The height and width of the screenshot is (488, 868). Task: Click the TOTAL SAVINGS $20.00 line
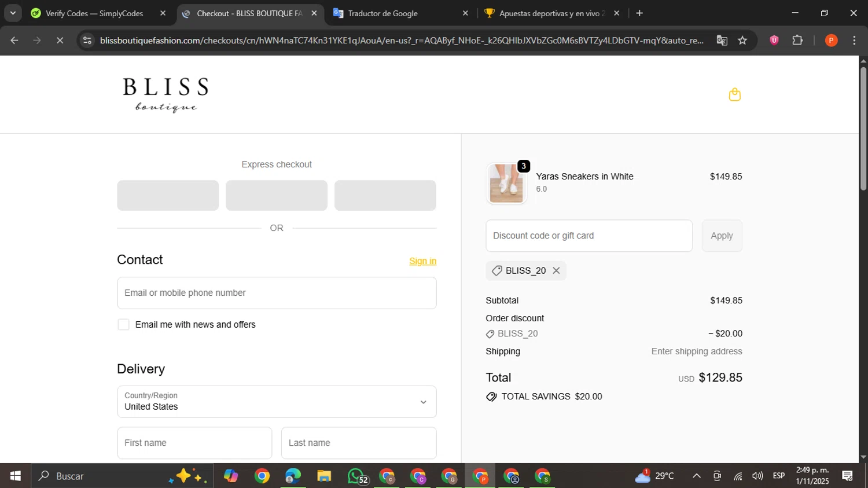click(544, 397)
